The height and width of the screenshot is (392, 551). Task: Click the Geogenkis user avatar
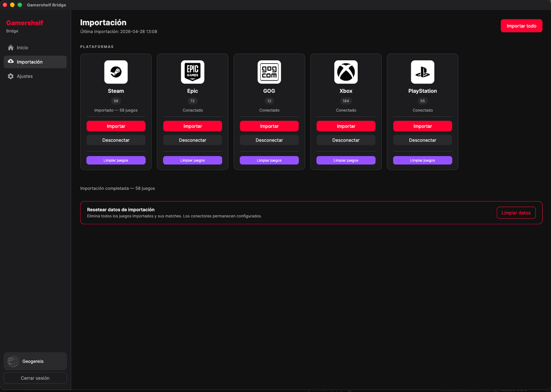(13, 361)
